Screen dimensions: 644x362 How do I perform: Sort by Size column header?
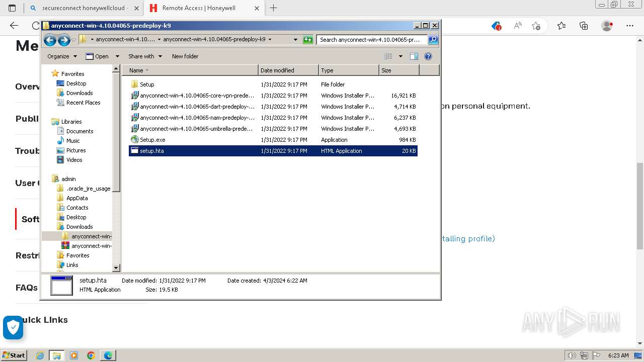pyautogui.click(x=399, y=70)
